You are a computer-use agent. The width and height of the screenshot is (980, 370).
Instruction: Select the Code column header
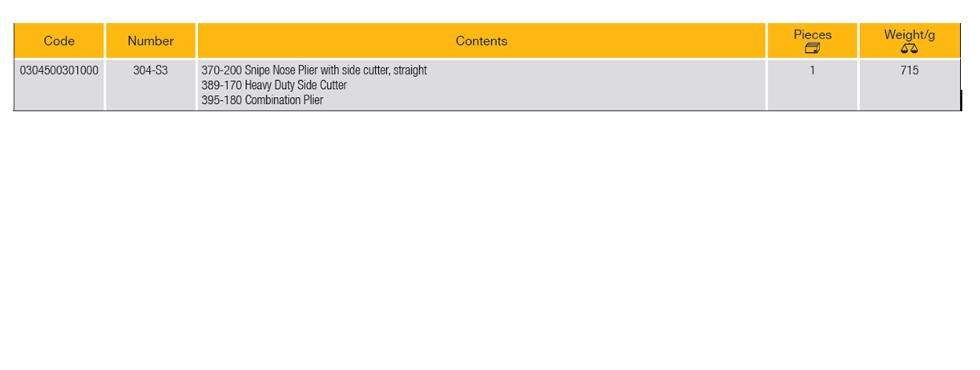point(59,41)
